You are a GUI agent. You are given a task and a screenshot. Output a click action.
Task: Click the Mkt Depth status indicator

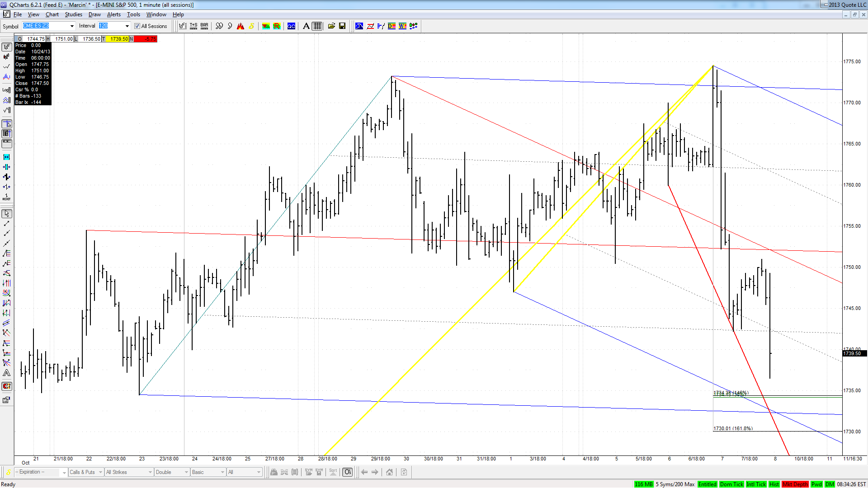(x=795, y=484)
